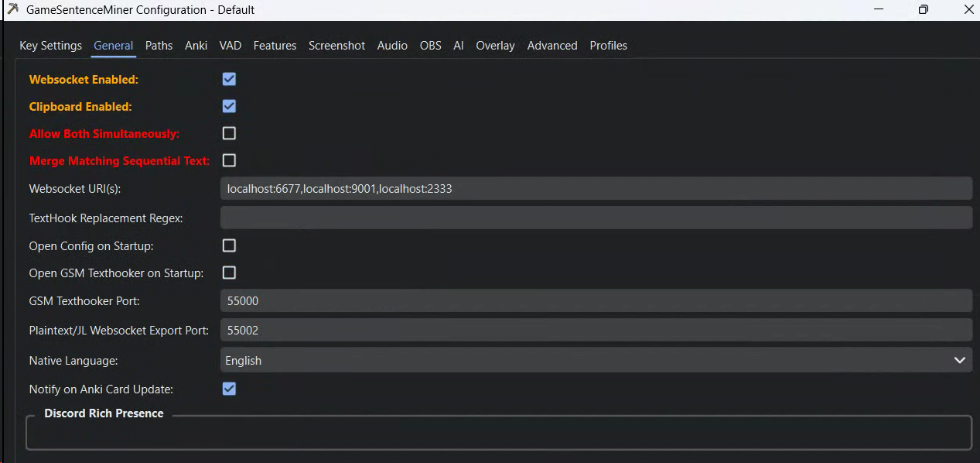Viewport: 980px width, 463px height.
Task: Expand the Native Language dropdown arrow
Action: click(960, 360)
